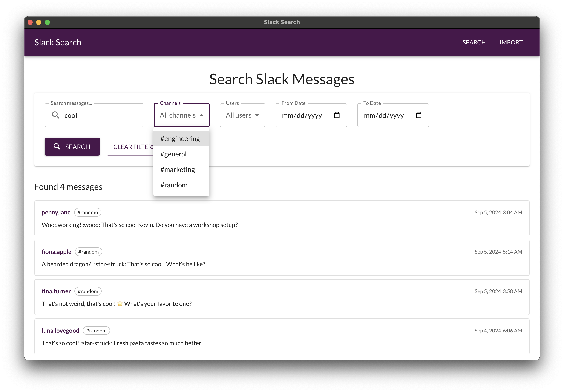This screenshot has height=392, width=564.
Task: Click the magnifier icon in search field
Action: tap(56, 115)
